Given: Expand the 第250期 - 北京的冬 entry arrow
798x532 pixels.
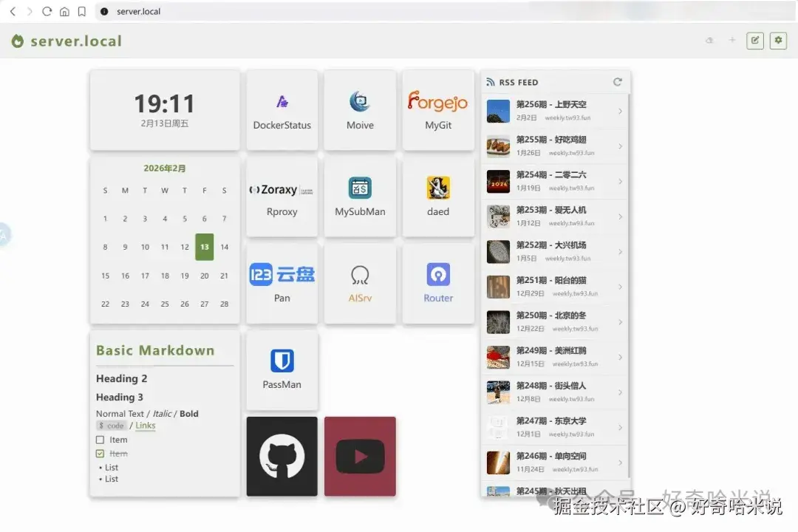Looking at the screenshot, I should (x=620, y=321).
